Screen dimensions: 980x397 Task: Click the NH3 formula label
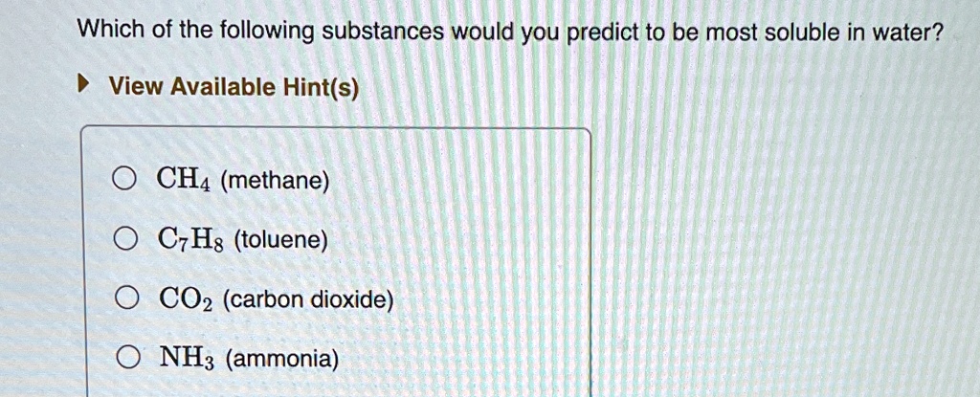pos(189,358)
